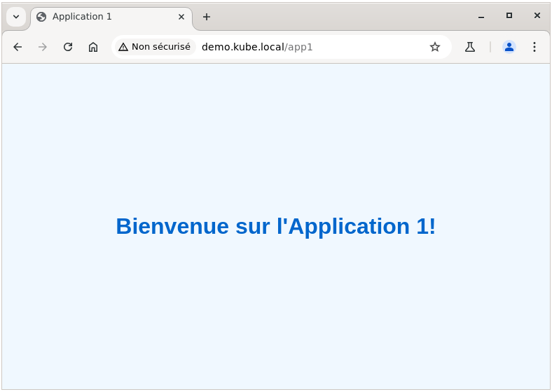Viewport: 552px width, 392px height.
Task: Open the user profile avatar
Action: 509,47
